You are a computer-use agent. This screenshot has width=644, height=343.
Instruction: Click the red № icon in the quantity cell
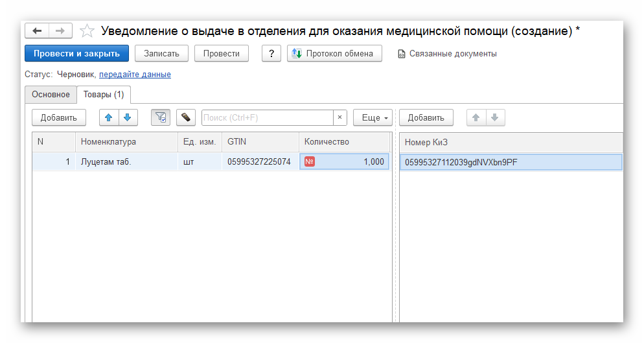[x=310, y=161]
